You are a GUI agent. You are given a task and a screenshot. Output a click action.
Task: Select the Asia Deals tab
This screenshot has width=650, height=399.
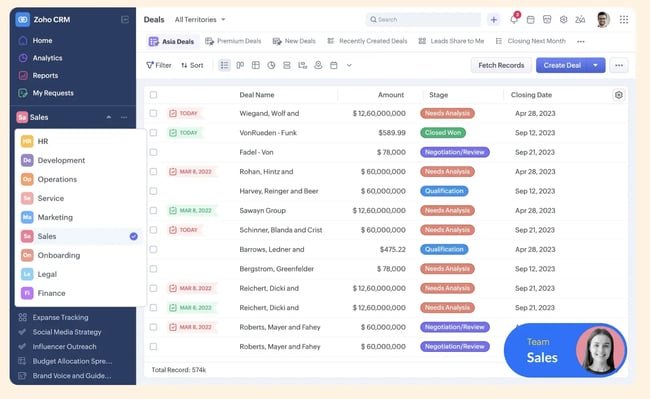click(172, 41)
